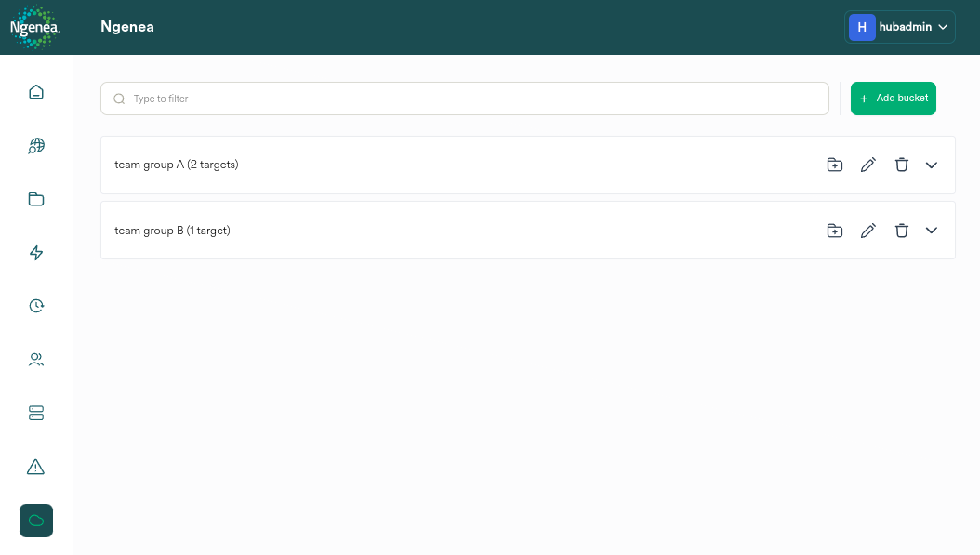The height and width of the screenshot is (555, 980).
Task: Delete team group B using the trash icon
Action: point(902,231)
